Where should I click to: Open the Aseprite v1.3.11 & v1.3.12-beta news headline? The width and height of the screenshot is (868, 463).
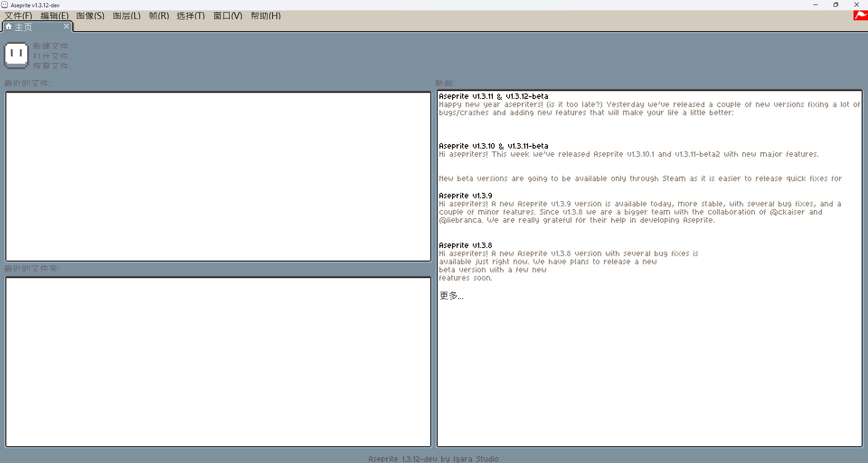tap(493, 96)
